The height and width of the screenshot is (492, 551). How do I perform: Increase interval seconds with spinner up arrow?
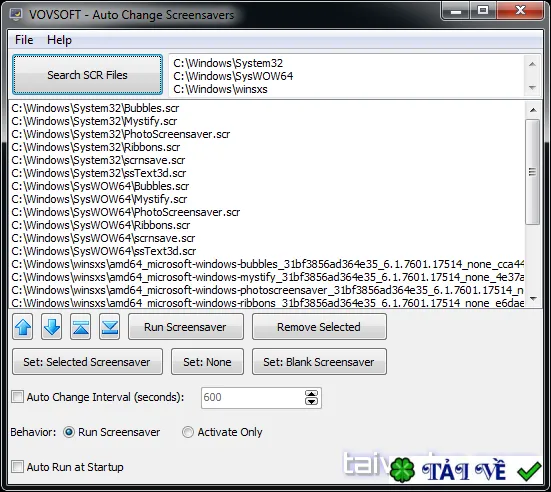(x=311, y=394)
